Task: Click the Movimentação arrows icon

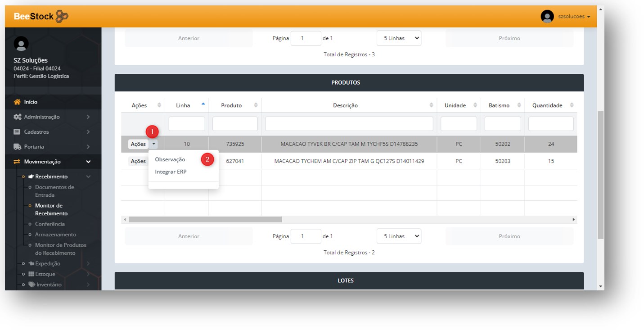Action: [x=17, y=162]
